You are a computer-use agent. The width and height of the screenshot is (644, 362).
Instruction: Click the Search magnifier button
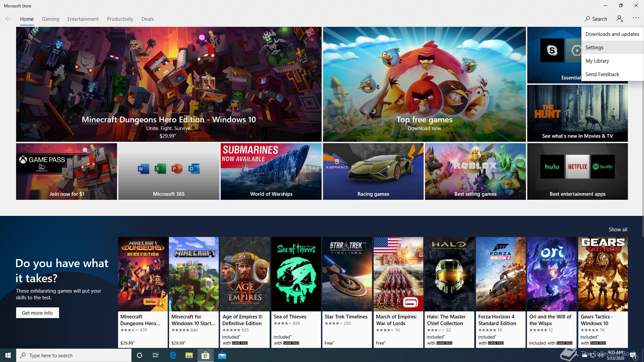pos(596,19)
